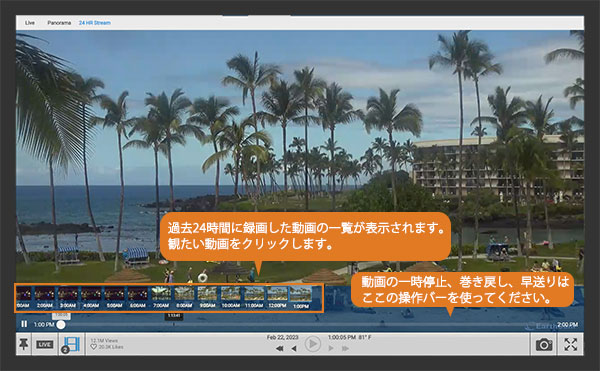Image resolution: width=600 pixels, height=371 pixels.
Task: Click the single rewind arrow icon
Action: point(294,348)
